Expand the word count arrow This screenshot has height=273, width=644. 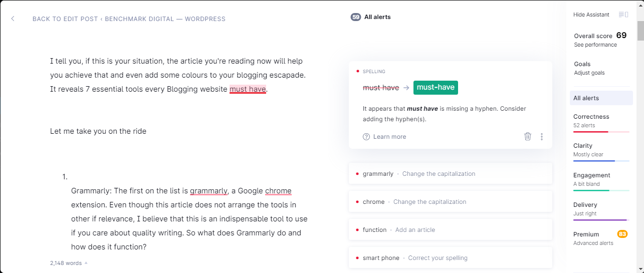tap(86, 263)
